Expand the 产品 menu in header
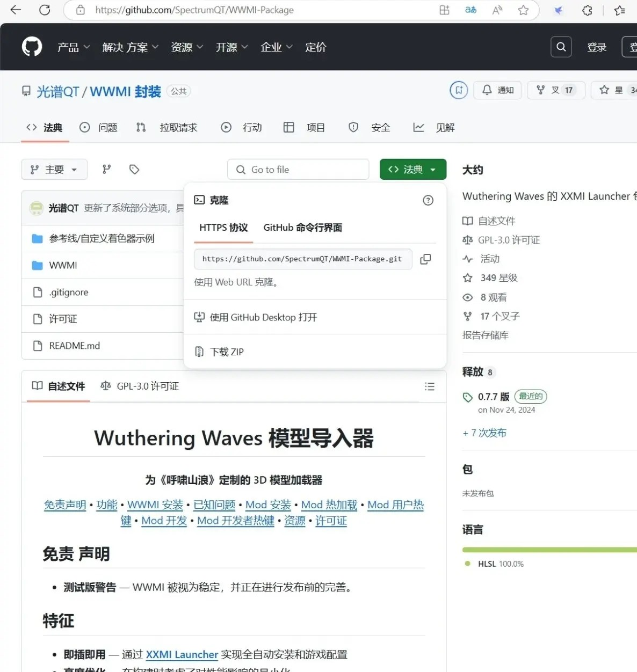Image resolution: width=637 pixels, height=672 pixels. pos(74,47)
